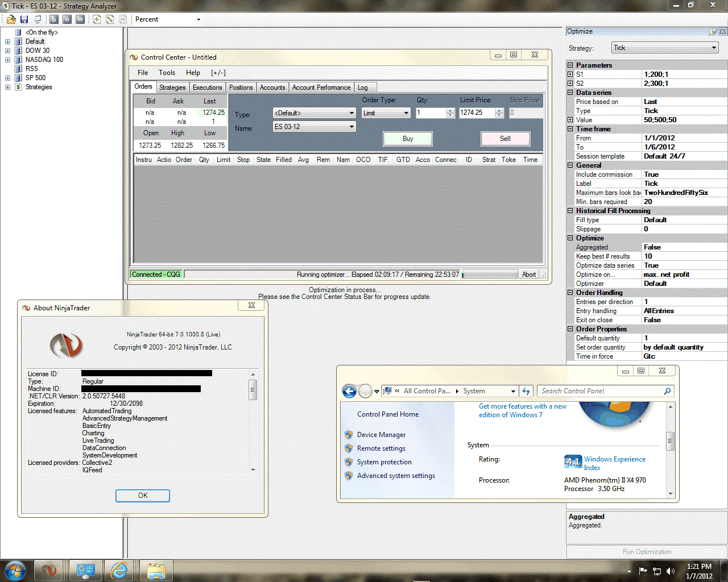Click OK in About NinjaTrader dialog
Screen dimensions: 728x582
click(143, 496)
